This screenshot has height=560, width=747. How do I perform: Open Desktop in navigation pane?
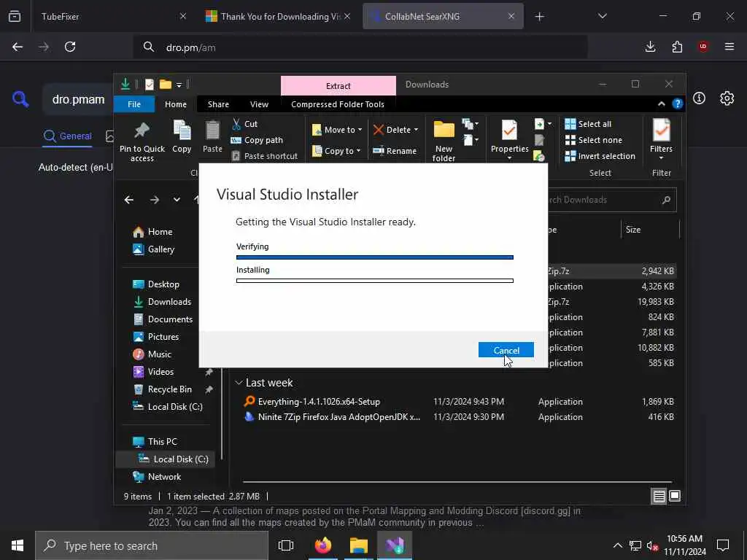tap(156, 284)
